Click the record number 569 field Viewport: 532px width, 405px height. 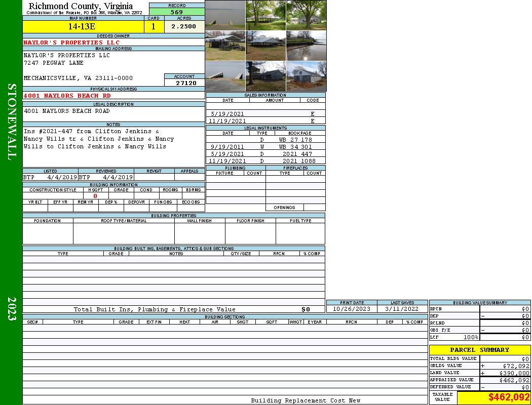coord(177,12)
